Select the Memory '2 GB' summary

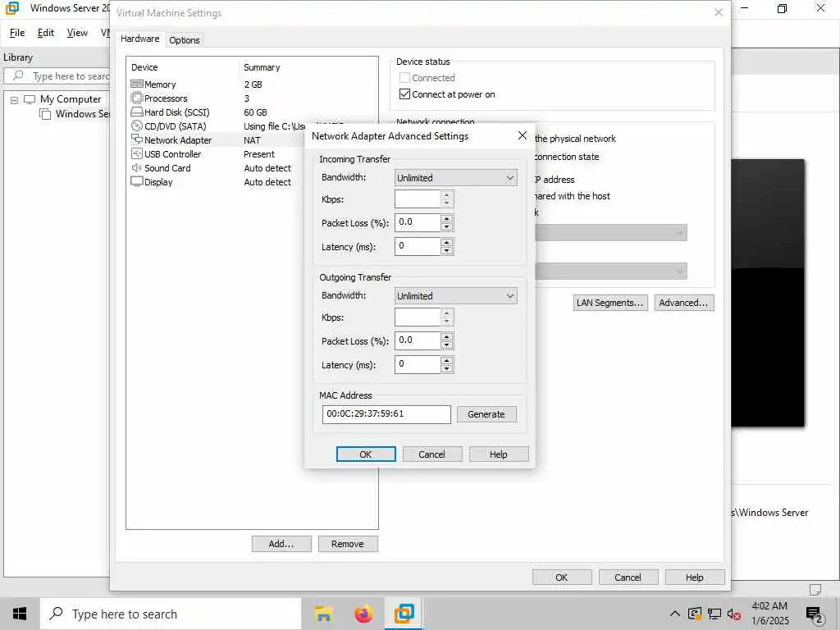click(253, 84)
